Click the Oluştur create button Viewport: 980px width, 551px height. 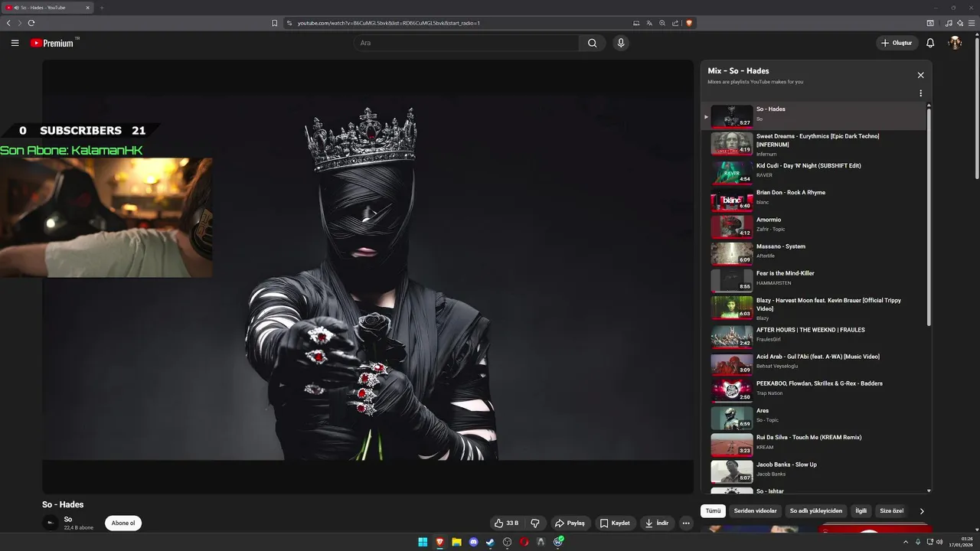(897, 43)
